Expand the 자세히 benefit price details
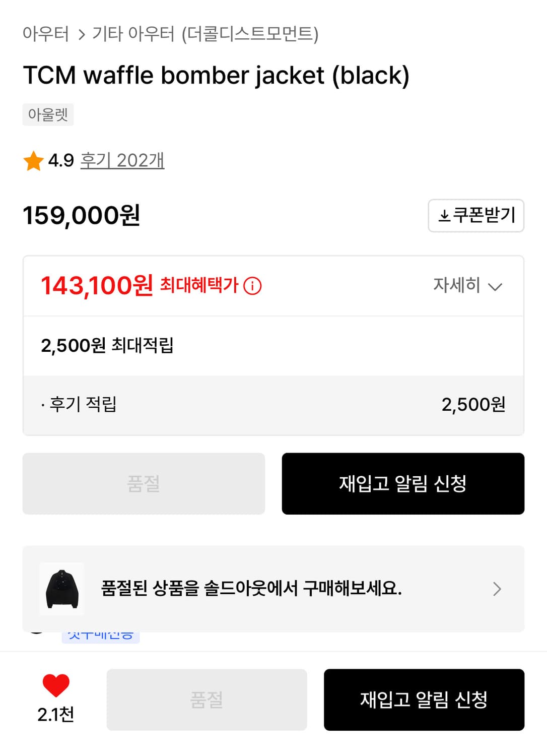This screenshot has width=547, height=756. [457, 285]
